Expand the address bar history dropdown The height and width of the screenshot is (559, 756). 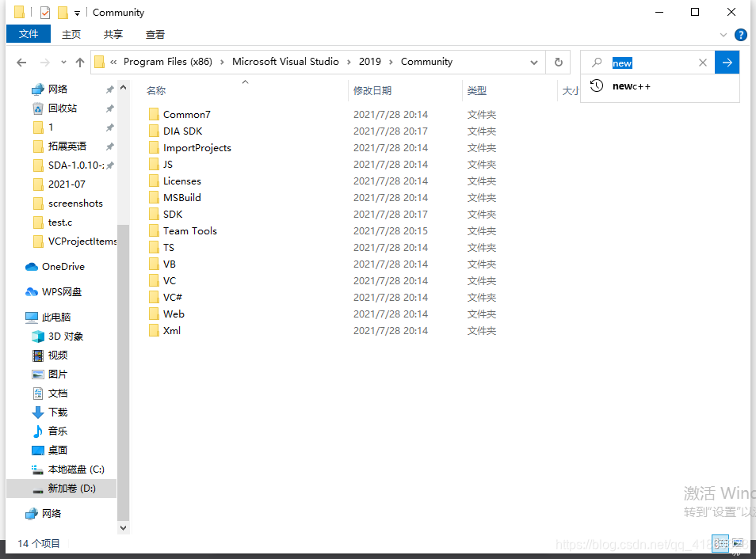[x=534, y=63]
